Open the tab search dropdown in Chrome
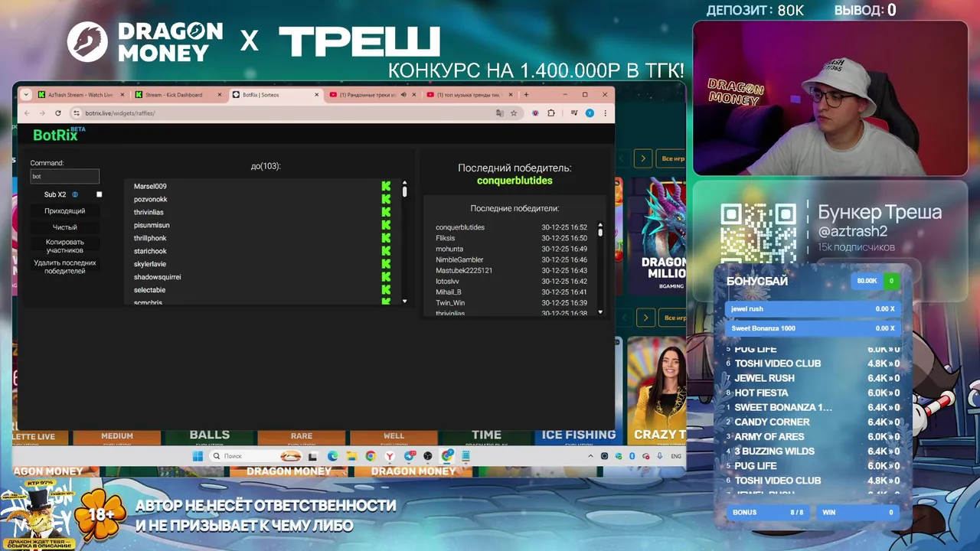The image size is (980, 551). [x=26, y=95]
